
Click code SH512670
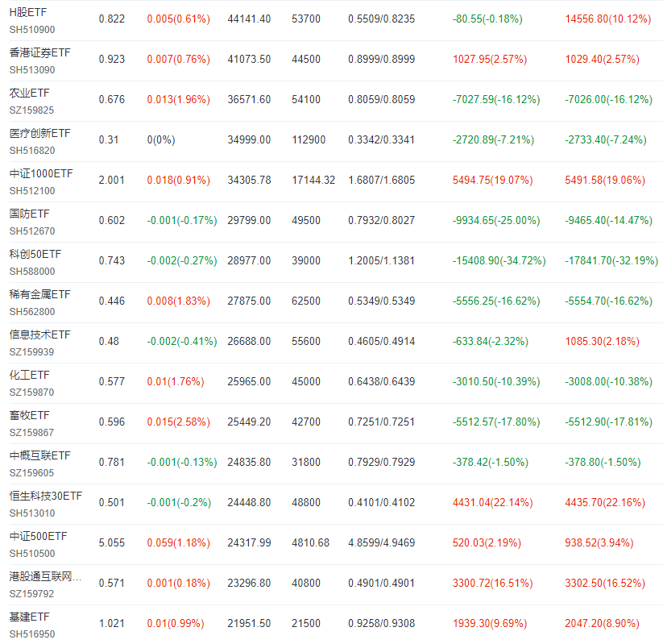click(x=32, y=231)
